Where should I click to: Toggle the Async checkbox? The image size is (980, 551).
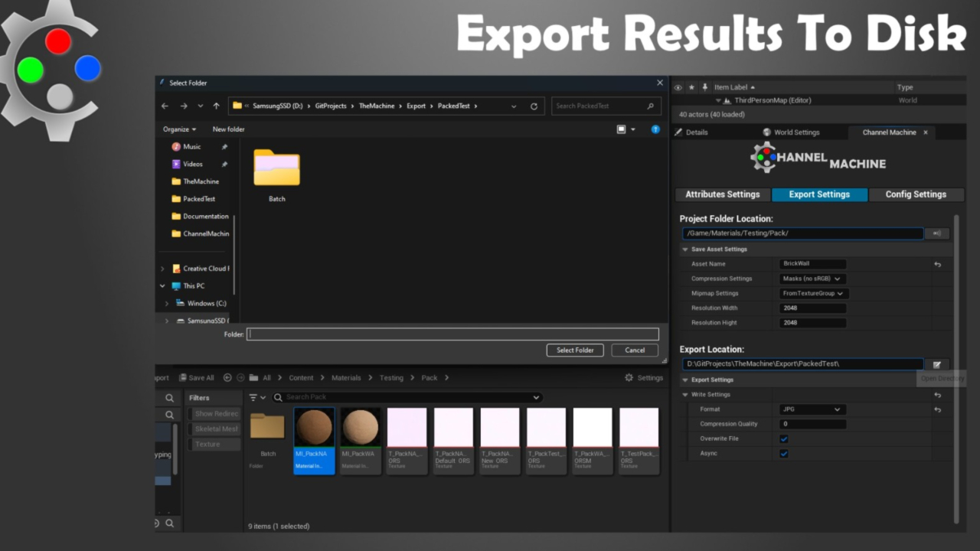784,453
